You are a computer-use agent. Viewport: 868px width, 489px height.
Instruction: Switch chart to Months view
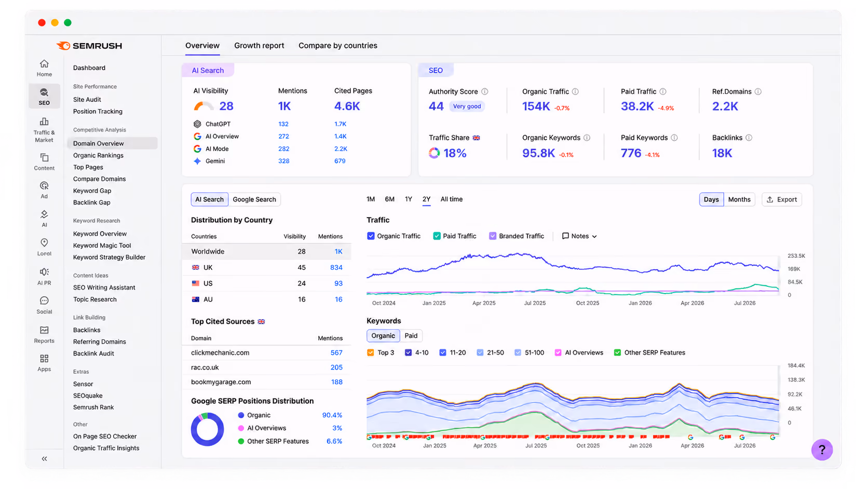point(739,200)
